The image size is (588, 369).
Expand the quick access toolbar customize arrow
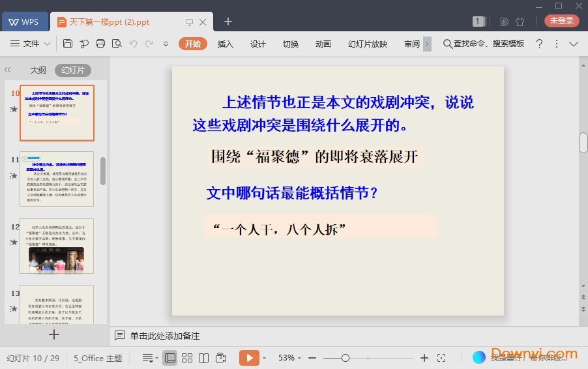point(166,44)
